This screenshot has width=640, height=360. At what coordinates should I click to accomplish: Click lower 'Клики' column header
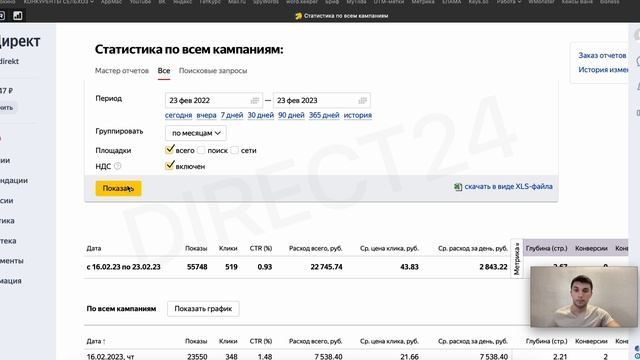point(228,341)
